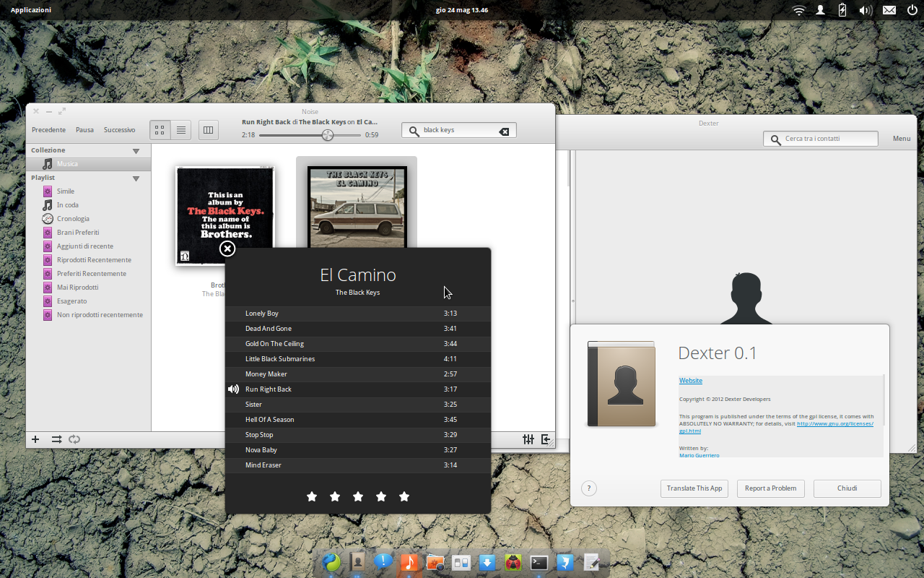Image resolution: width=924 pixels, height=578 pixels.
Task: Switch to album grid view
Action: [x=160, y=130]
